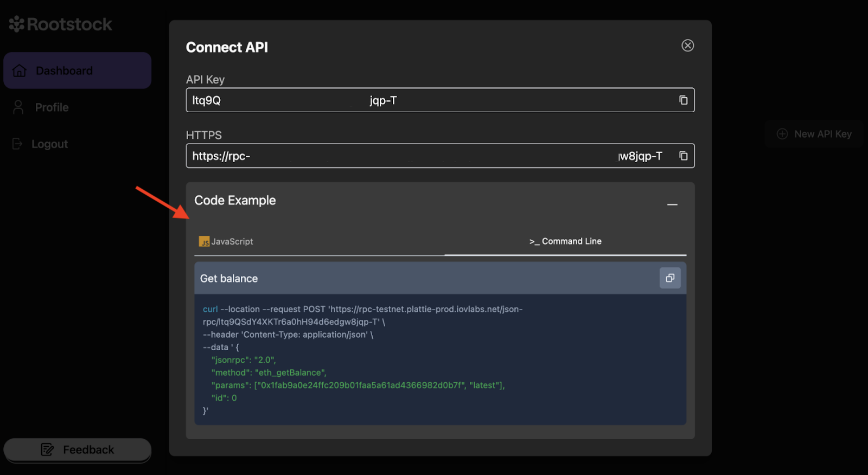Click the plus icon beside New API Key
The image size is (868, 475).
click(782, 134)
